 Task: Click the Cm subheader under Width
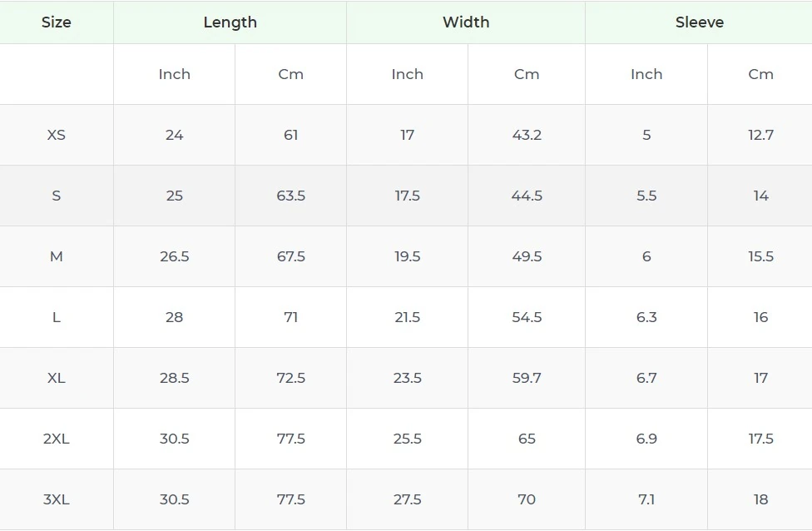click(527, 74)
